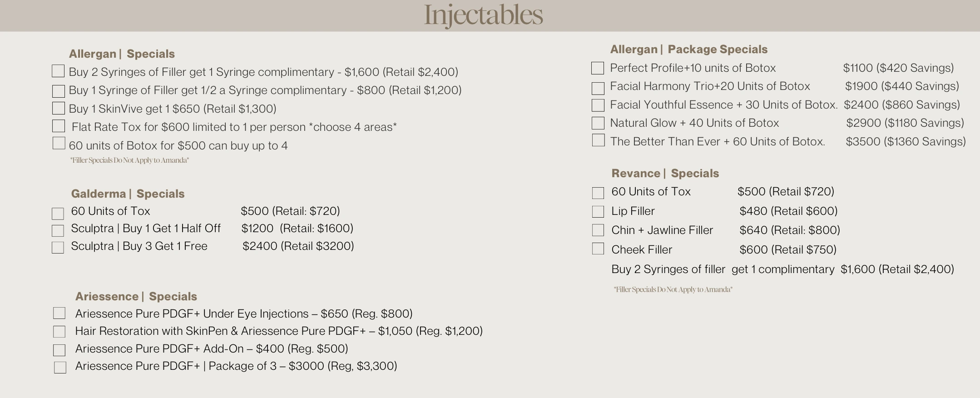The image size is (980, 398).
Task: Check Revance 60 Units of Tox box
Action: [x=598, y=193]
